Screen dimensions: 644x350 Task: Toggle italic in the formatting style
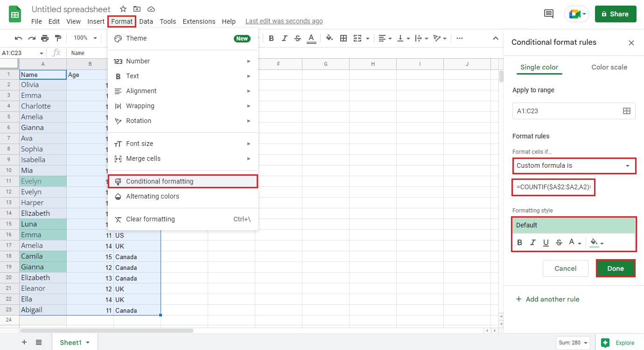coord(532,242)
